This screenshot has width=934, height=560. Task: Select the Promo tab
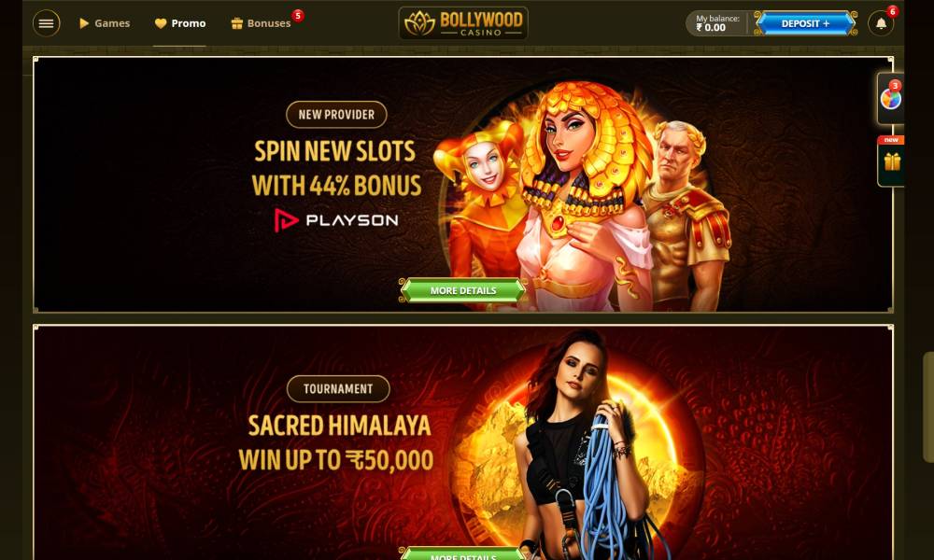(180, 23)
